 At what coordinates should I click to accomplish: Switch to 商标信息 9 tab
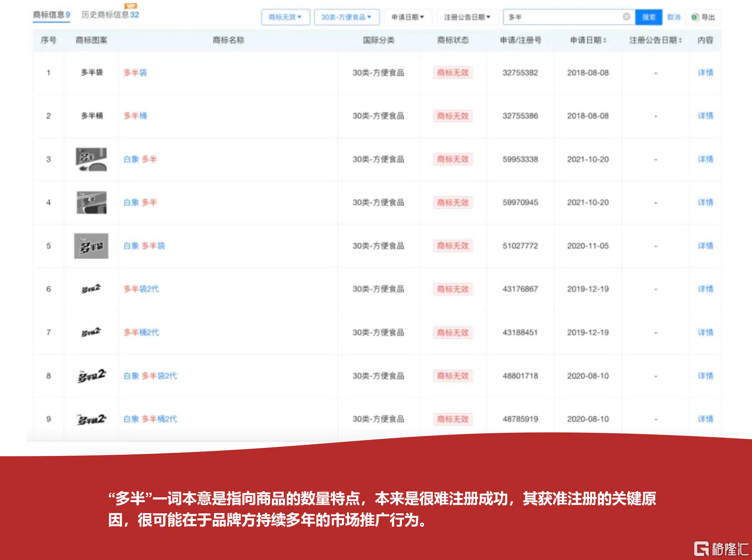tap(52, 15)
